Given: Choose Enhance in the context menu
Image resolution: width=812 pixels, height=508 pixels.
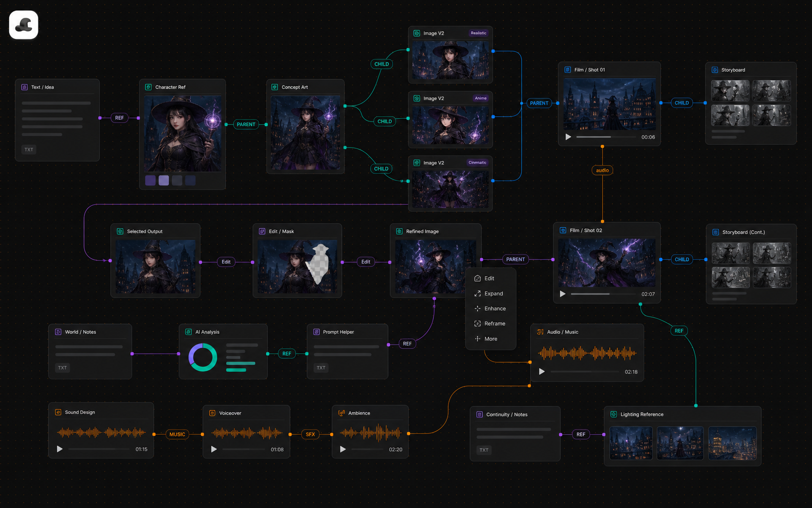Looking at the screenshot, I should [490, 309].
